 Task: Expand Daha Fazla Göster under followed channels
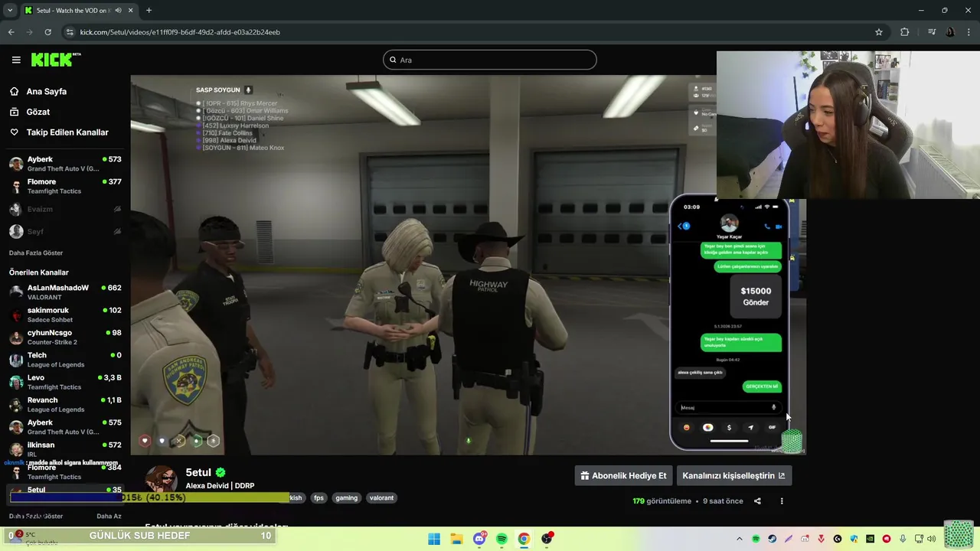36,253
